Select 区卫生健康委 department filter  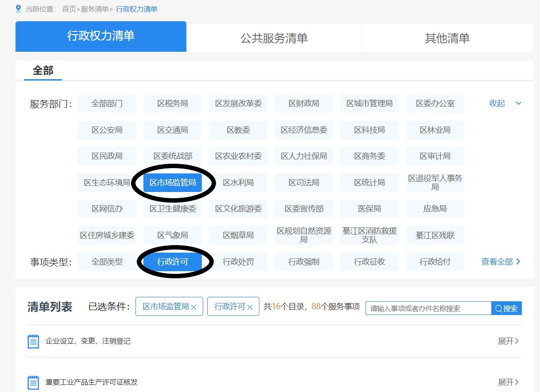tap(173, 209)
